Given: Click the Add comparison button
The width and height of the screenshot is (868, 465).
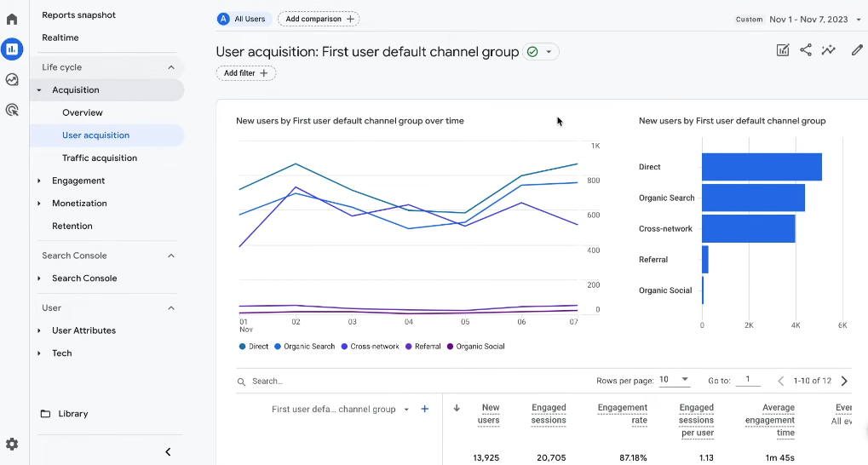Looking at the screenshot, I should [x=319, y=19].
